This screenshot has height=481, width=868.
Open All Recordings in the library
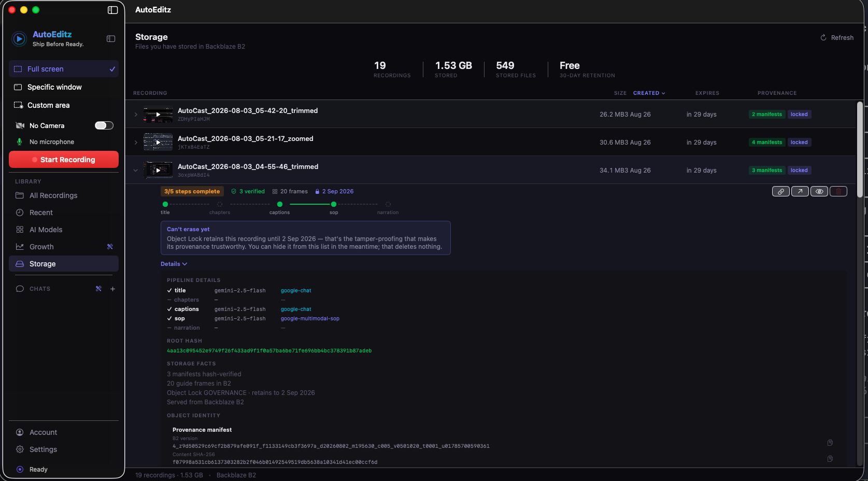pos(64,195)
